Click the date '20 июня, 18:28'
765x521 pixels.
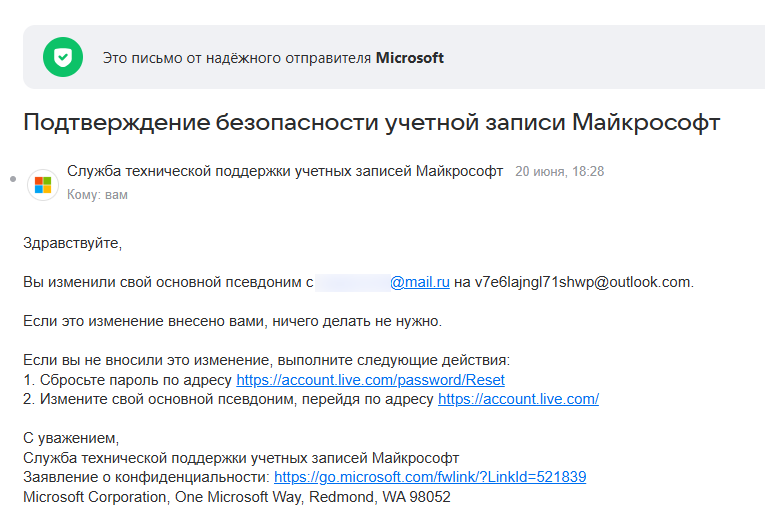(560, 171)
